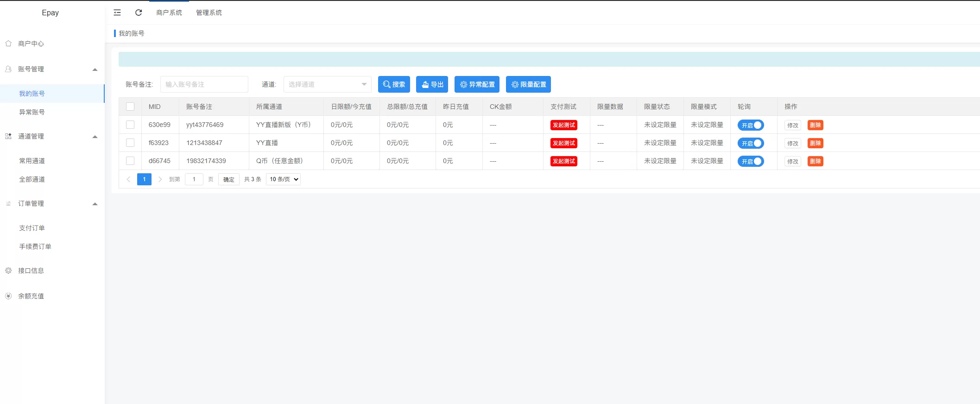
Task: Click the refresh icon in the top bar
Action: pyautogui.click(x=139, y=13)
